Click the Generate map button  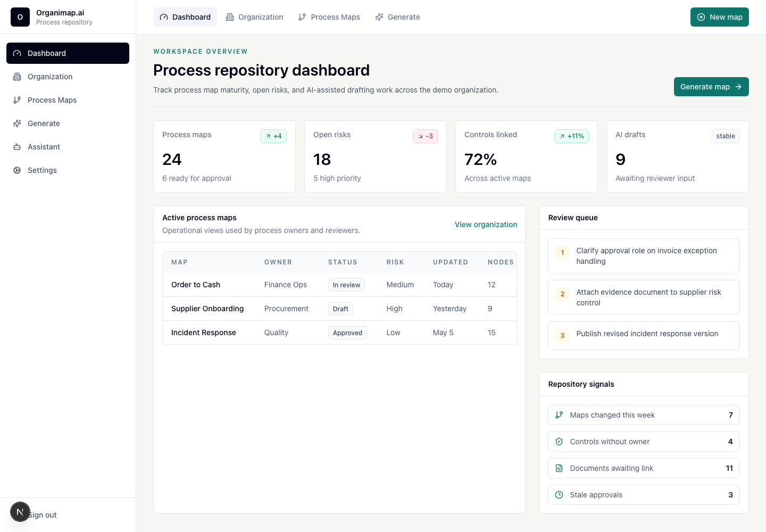tap(711, 87)
